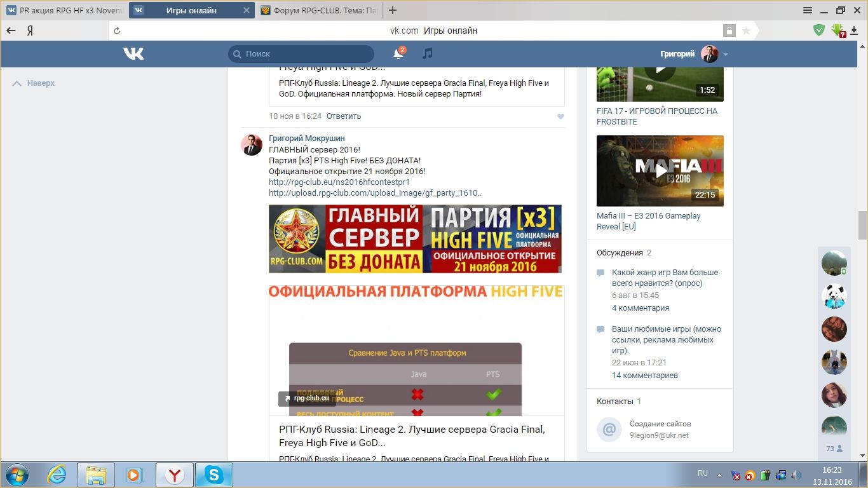
Task: Click the RU language indicator
Action: (x=702, y=473)
